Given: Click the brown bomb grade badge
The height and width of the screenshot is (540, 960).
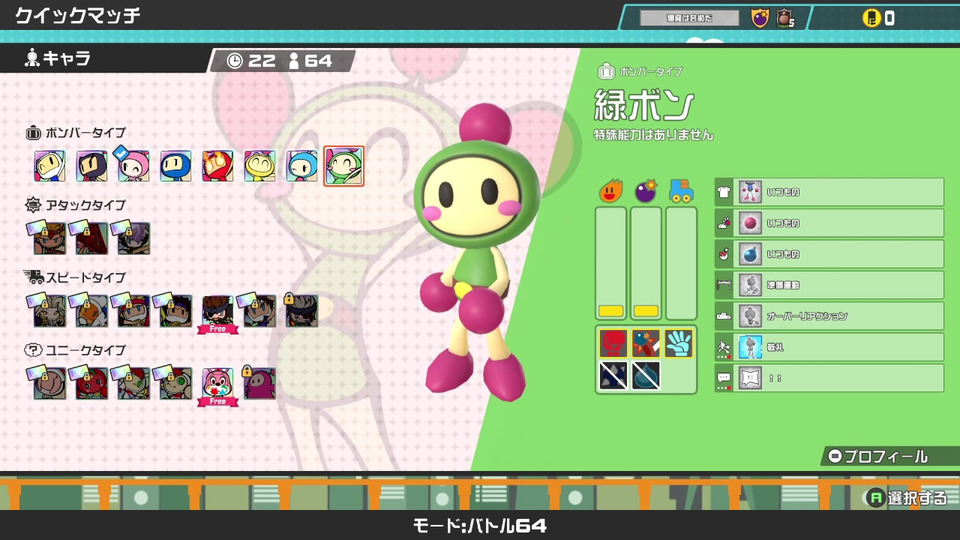Looking at the screenshot, I should pyautogui.click(x=786, y=18).
